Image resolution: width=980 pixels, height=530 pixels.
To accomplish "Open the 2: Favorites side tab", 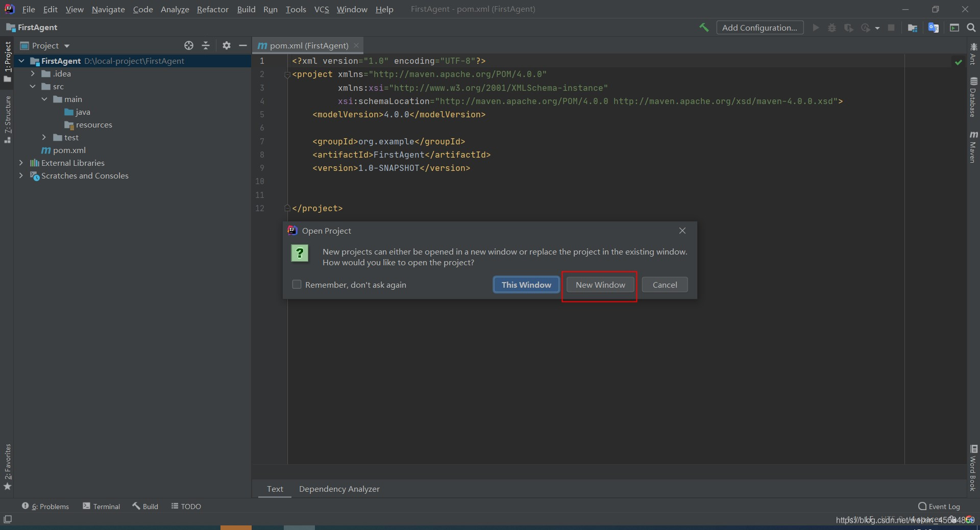I will pyautogui.click(x=7, y=467).
